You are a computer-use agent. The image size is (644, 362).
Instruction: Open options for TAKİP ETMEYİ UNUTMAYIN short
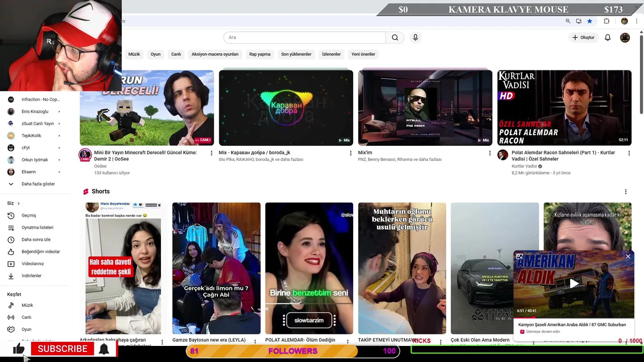coord(440,342)
